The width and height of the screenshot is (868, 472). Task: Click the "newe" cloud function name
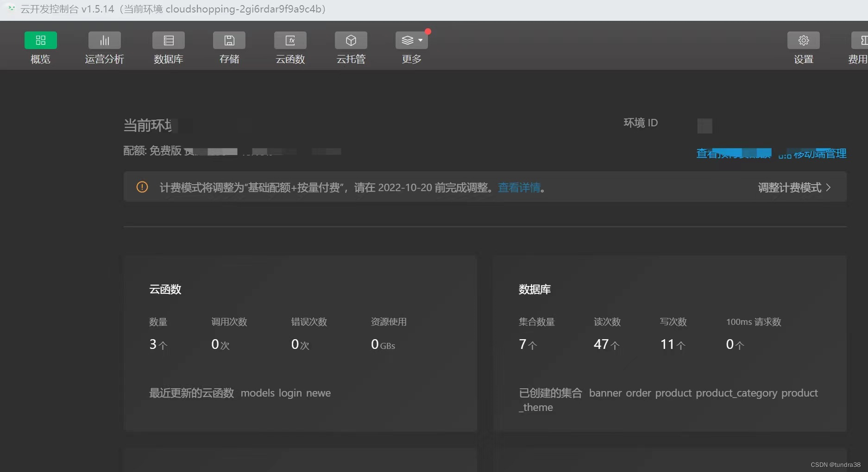[318, 393]
